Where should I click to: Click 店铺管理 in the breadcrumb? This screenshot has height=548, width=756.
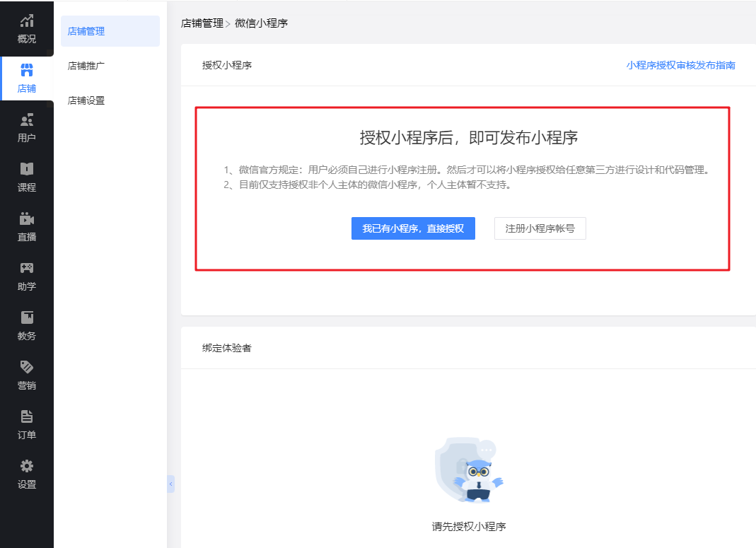coord(202,23)
